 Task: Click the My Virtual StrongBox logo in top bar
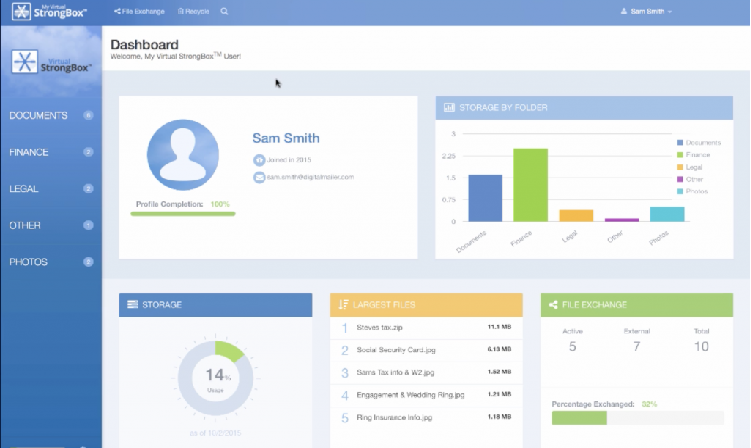[x=49, y=11]
